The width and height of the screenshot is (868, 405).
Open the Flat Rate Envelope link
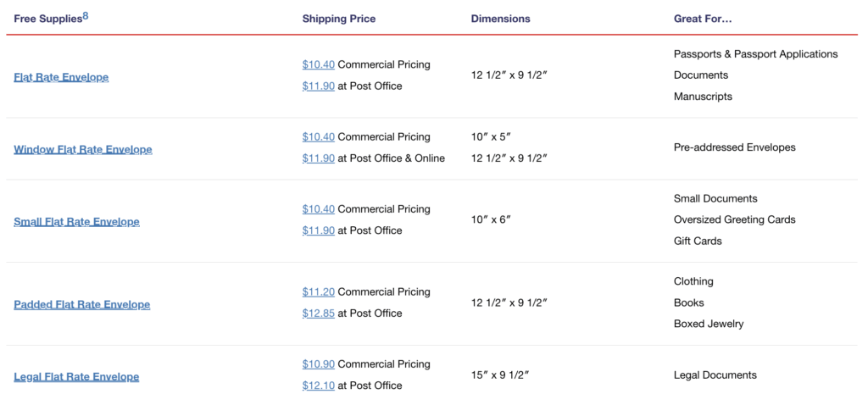pos(61,77)
